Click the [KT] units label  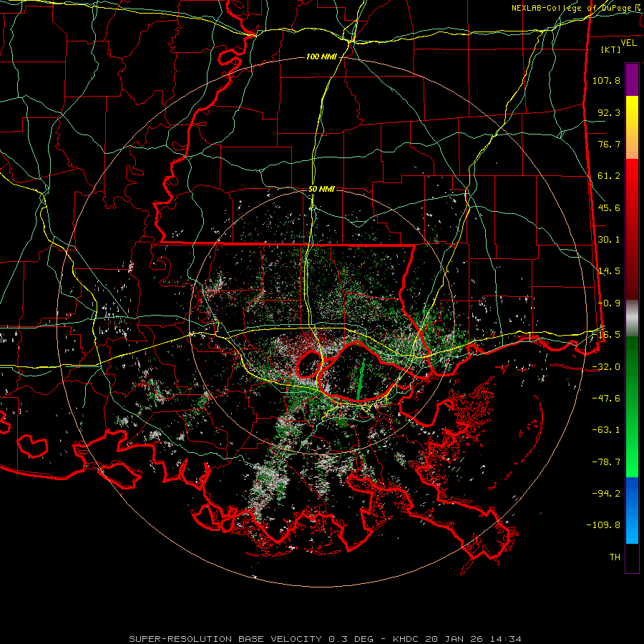point(611,49)
